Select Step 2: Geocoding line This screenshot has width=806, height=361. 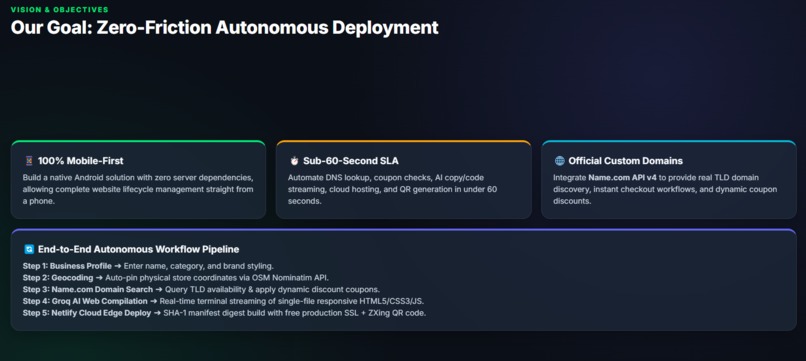point(175,278)
